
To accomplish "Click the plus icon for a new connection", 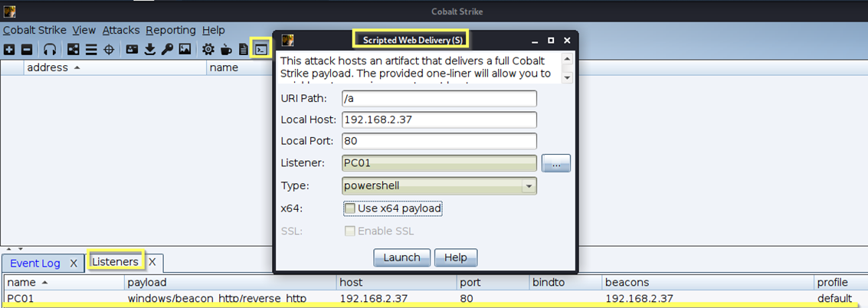I will click(x=9, y=49).
